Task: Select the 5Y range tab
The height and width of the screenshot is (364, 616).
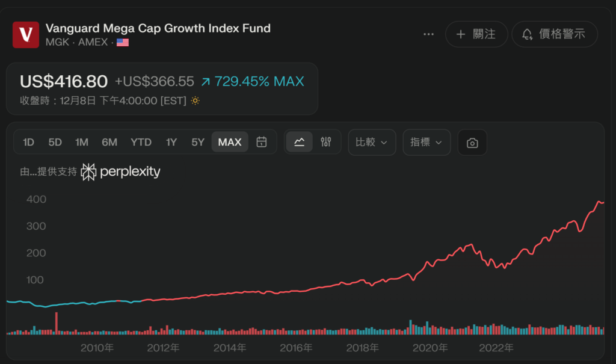Action: (198, 142)
